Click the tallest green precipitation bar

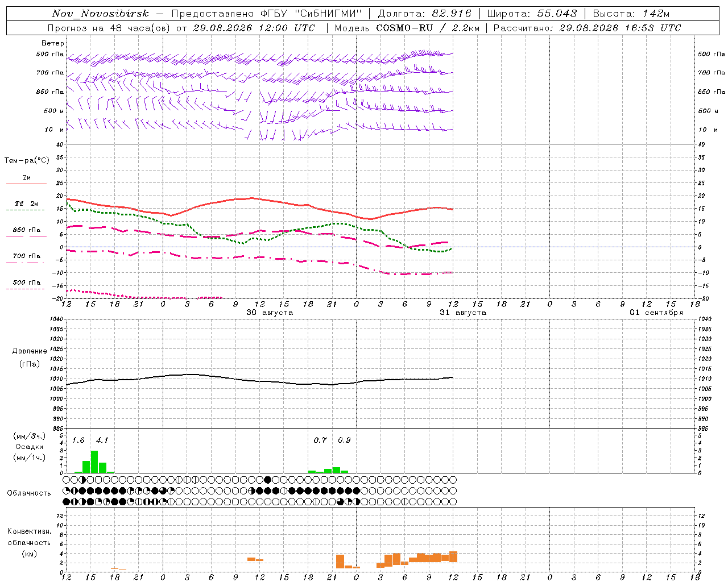pyautogui.click(x=94, y=462)
